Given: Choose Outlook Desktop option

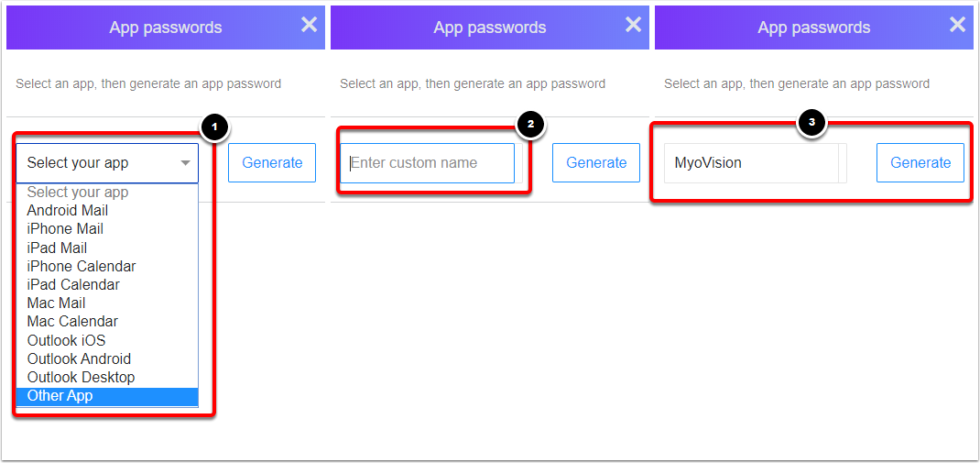Looking at the screenshot, I should pyautogui.click(x=81, y=377).
